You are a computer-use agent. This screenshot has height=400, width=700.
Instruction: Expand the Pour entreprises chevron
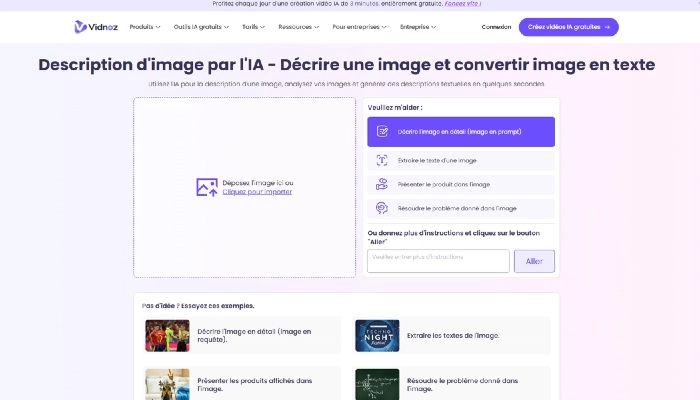(x=384, y=27)
